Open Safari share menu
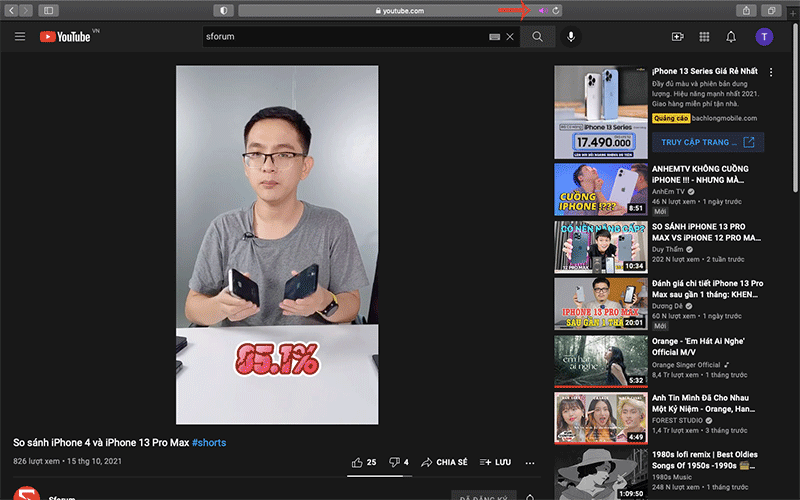The image size is (800, 500). coord(746,10)
